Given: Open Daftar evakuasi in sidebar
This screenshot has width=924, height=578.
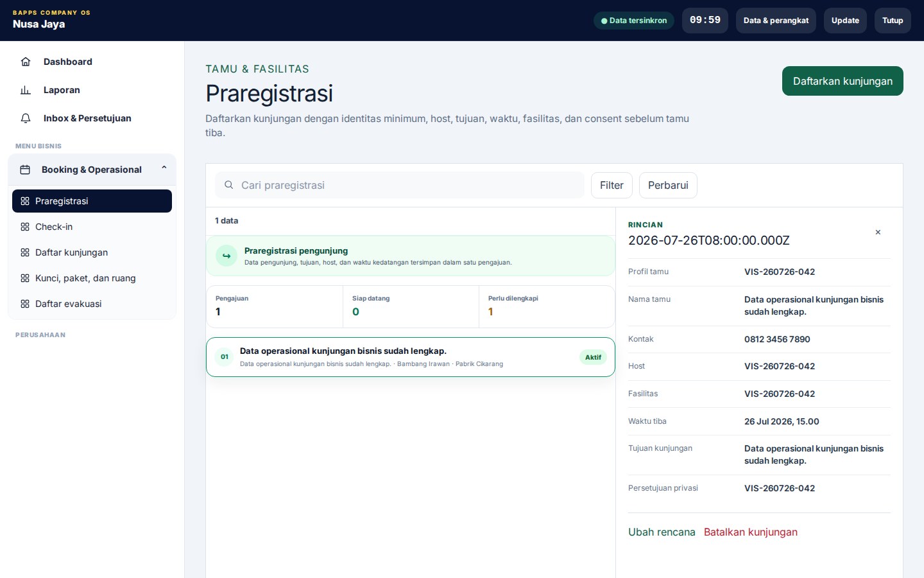Looking at the screenshot, I should (92, 304).
